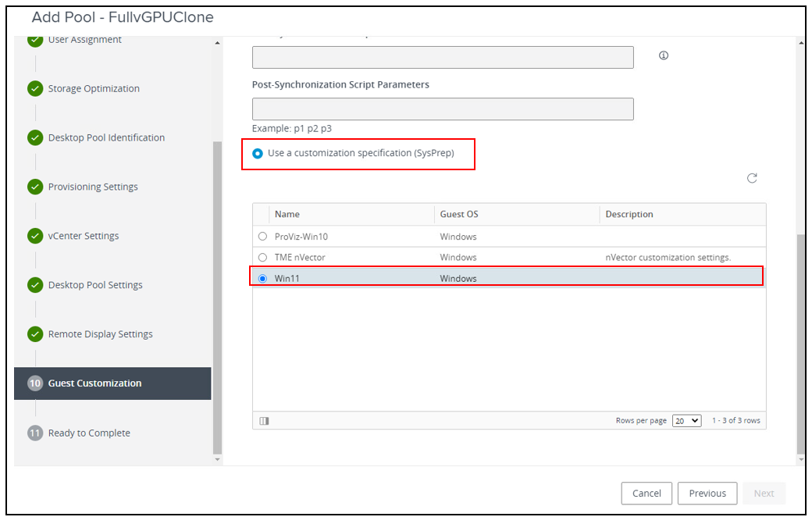Click the green check beside Storage Optimization

click(35, 88)
